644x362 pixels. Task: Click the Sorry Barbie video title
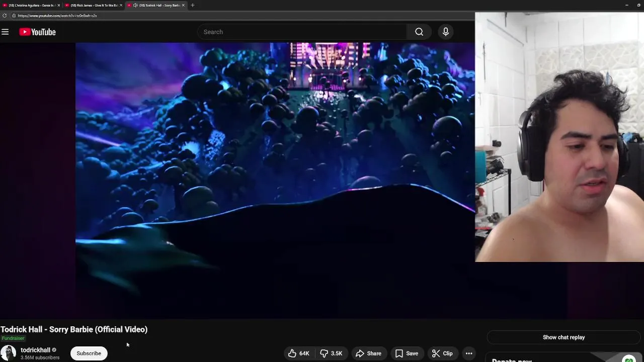(74, 329)
